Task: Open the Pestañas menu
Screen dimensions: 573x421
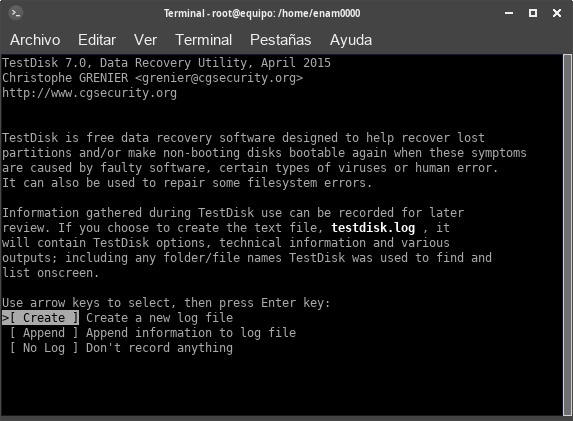Action: click(280, 40)
